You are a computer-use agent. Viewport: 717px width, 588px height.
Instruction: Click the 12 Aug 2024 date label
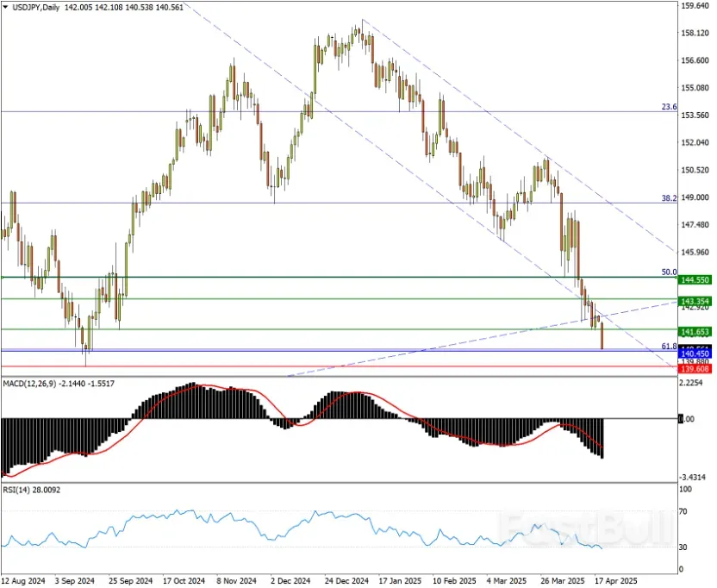click(22, 581)
